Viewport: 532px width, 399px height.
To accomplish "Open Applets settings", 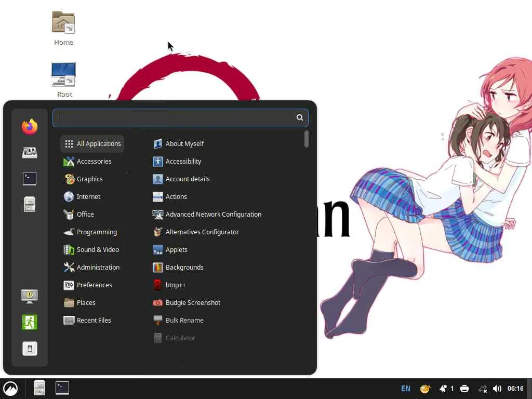I will 170,249.
